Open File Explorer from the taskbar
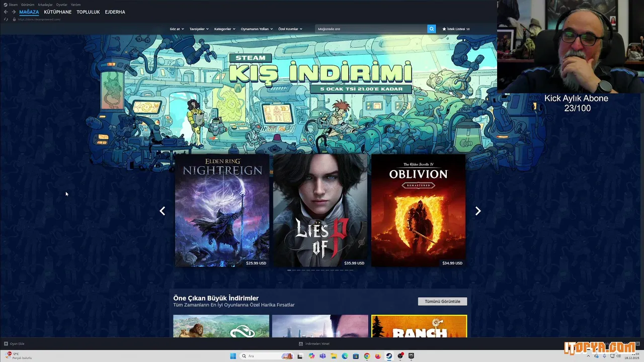The width and height of the screenshot is (644, 362). (x=334, y=356)
